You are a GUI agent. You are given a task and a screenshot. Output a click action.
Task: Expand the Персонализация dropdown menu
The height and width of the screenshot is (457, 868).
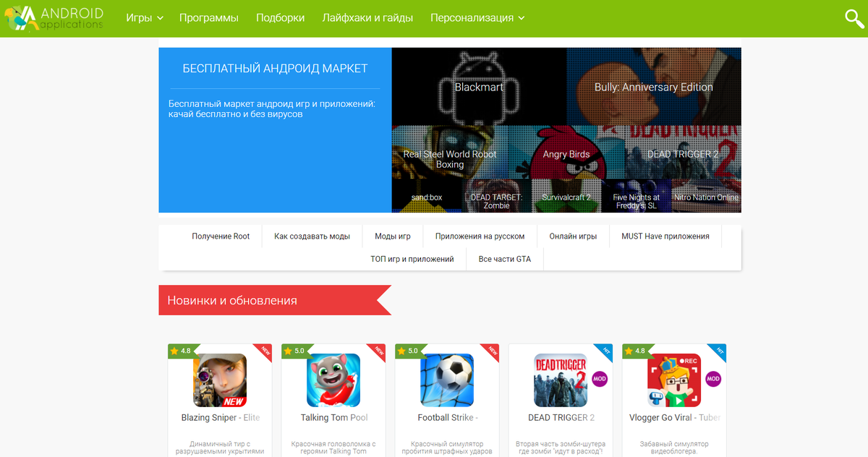point(477,18)
